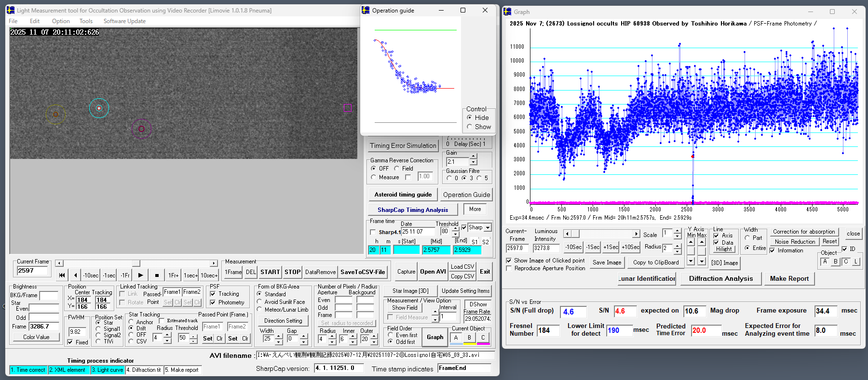Enable the Reproduce Aperture Position checkbox
Viewport: 868px width, 380px height.
click(x=509, y=268)
